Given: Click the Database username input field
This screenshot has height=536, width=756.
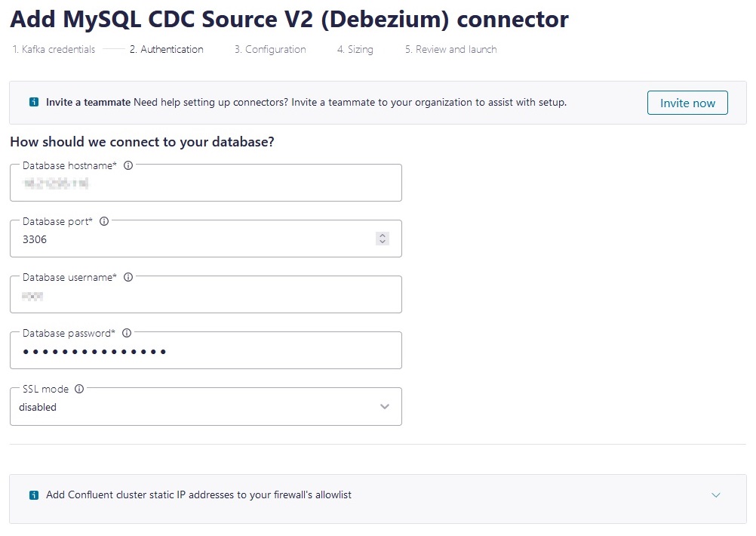Looking at the screenshot, I should pos(206,296).
